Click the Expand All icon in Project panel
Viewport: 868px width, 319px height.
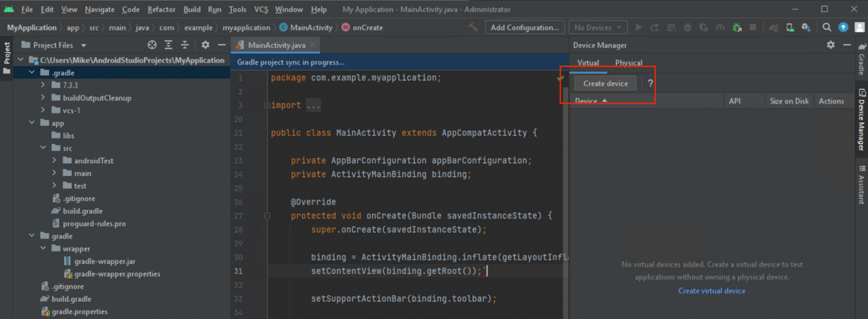(x=168, y=45)
